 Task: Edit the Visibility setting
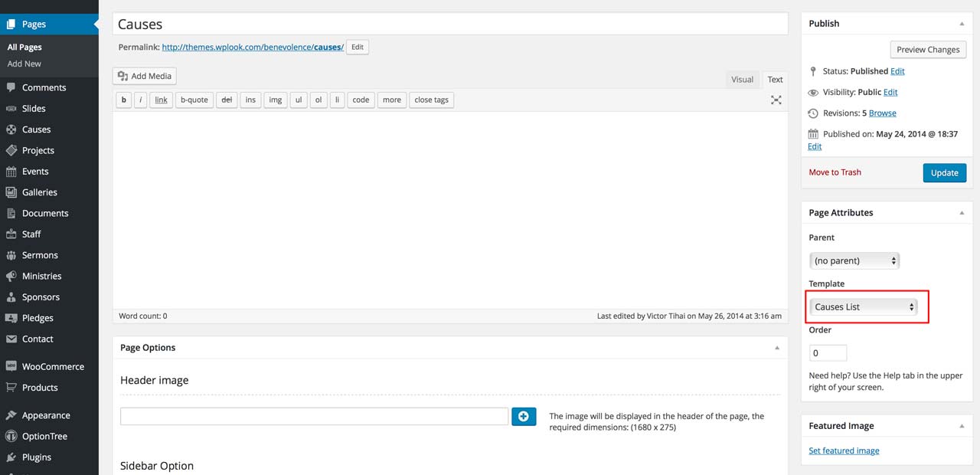coord(890,92)
